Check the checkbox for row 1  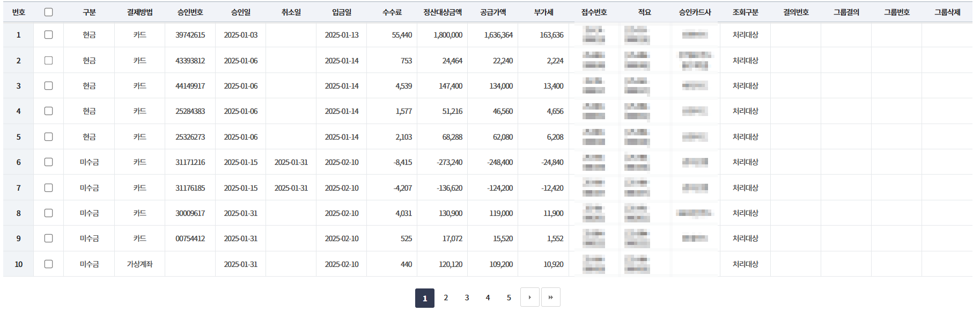click(48, 35)
